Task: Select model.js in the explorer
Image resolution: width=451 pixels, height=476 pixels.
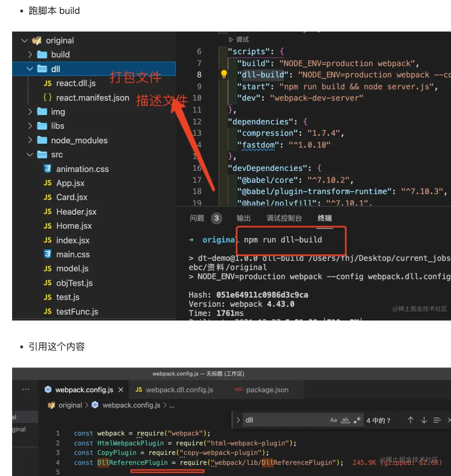Action: (x=72, y=268)
